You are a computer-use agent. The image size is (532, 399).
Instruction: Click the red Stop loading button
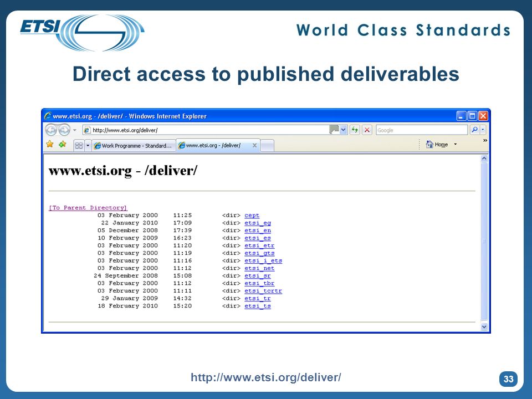[x=367, y=130]
